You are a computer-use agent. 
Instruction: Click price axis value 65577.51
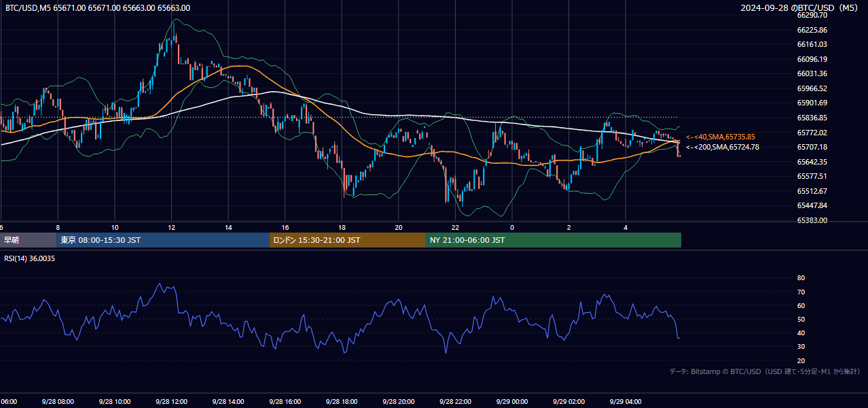point(812,176)
